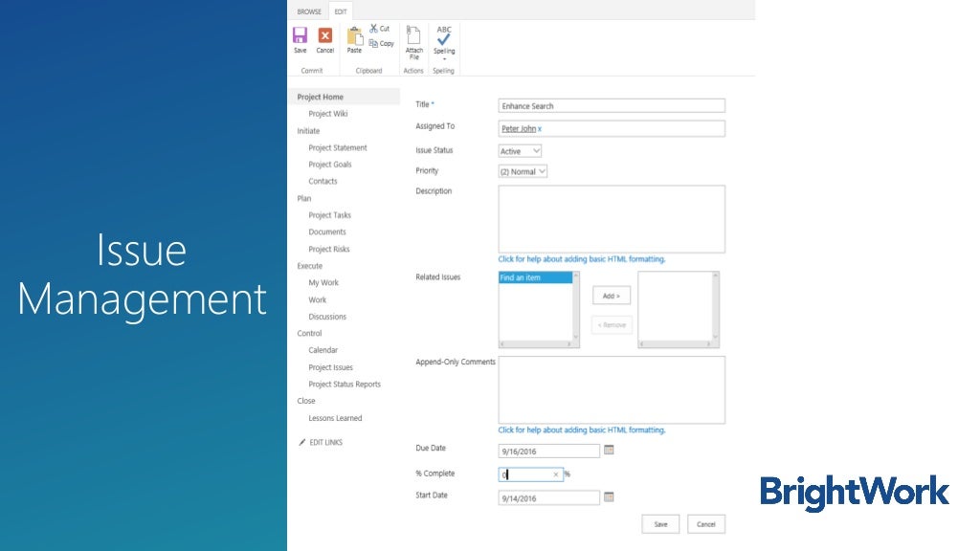Clear the % Complete field with x

point(556,474)
